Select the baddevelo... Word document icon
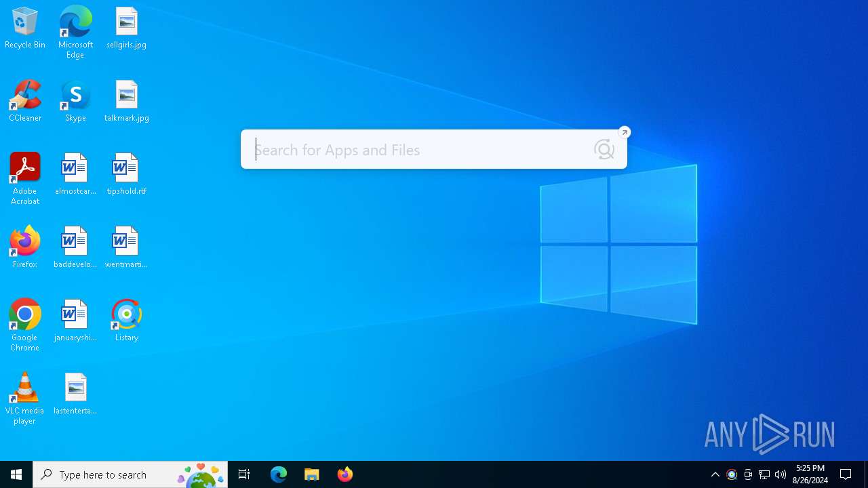 click(75, 248)
